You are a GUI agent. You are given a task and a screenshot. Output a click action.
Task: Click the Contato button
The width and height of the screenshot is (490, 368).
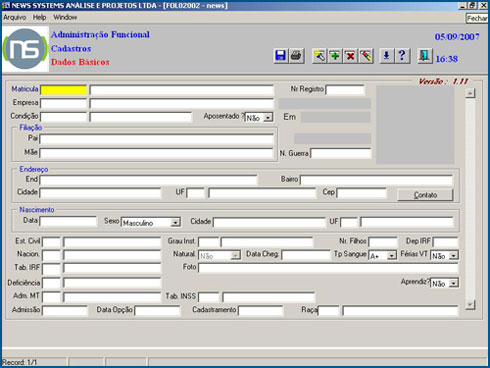pos(425,195)
